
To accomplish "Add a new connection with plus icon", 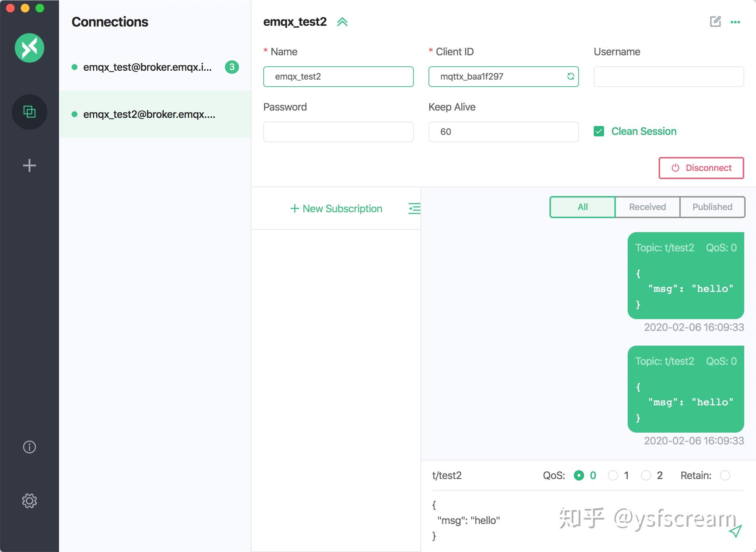I will 30,165.
